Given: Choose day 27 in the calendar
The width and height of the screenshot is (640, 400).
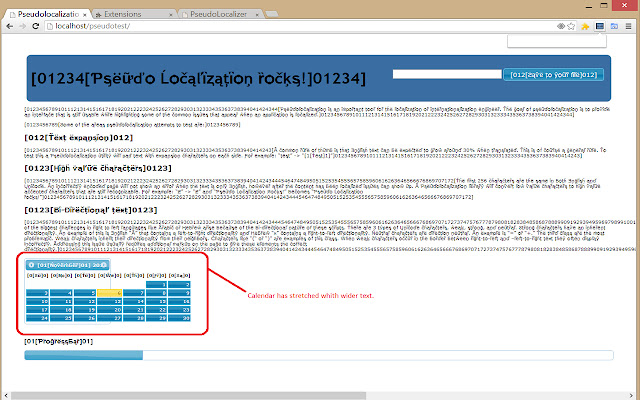Looking at the screenshot, I should pyautogui.click(x=109, y=318).
